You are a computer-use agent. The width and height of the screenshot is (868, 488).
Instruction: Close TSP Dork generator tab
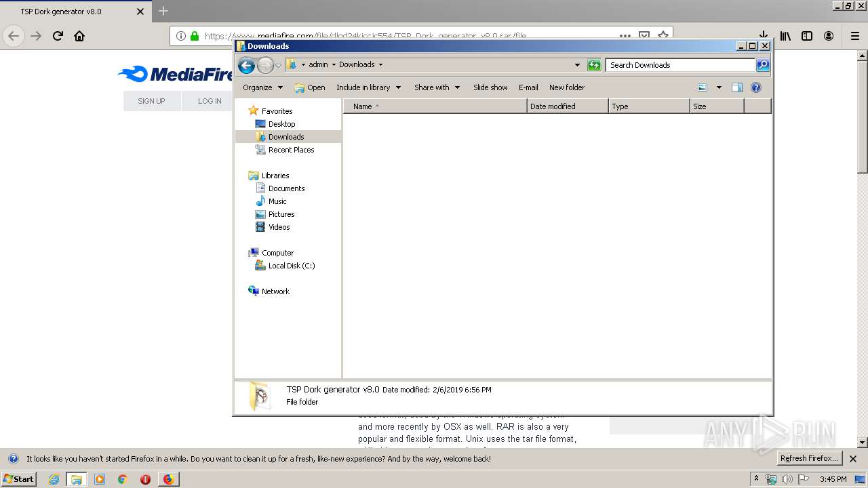coord(140,12)
